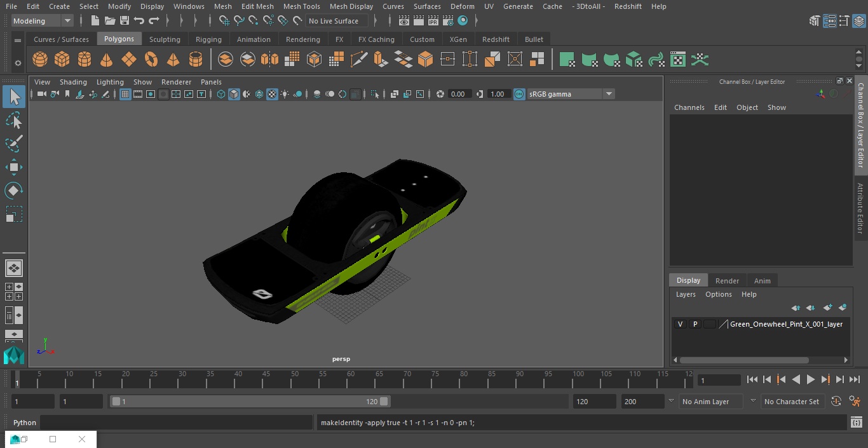Click the Extrude tool shelf icon
Viewport: 868px width, 448px height.
click(x=381, y=60)
